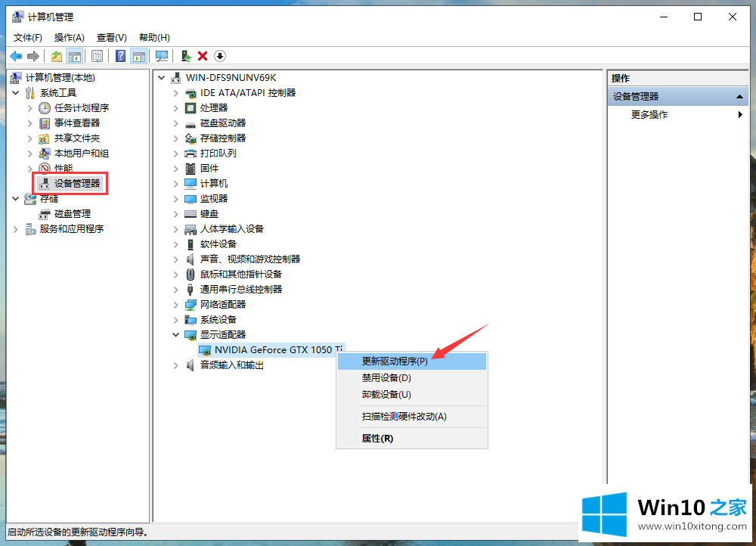Image resolution: width=756 pixels, height=546 pixels.
Task: Go back with the blue arrow
Action: pyautogui.click(x=16, y=57)
